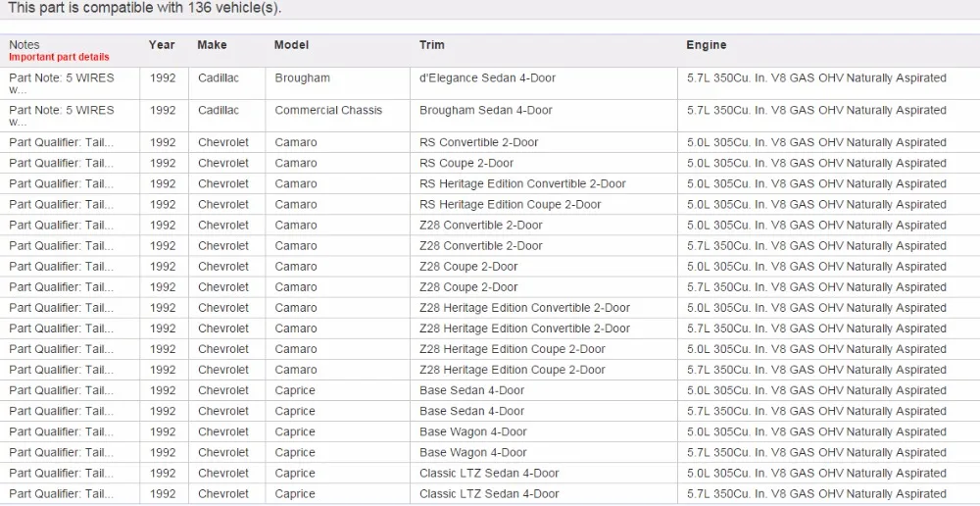Select Z28 Coupe 2-Door trim with 5.0L engine

468,267
